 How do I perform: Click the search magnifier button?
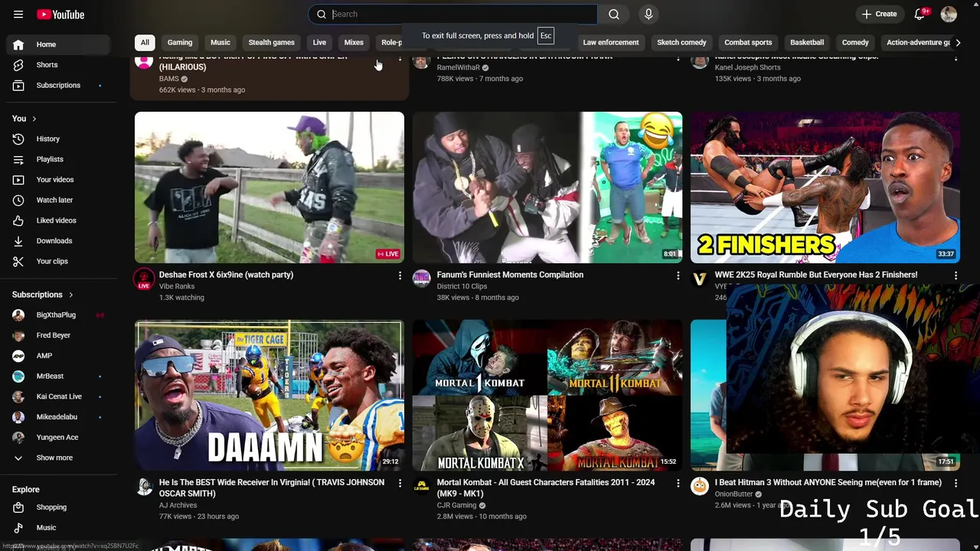(x=614, y=14)
